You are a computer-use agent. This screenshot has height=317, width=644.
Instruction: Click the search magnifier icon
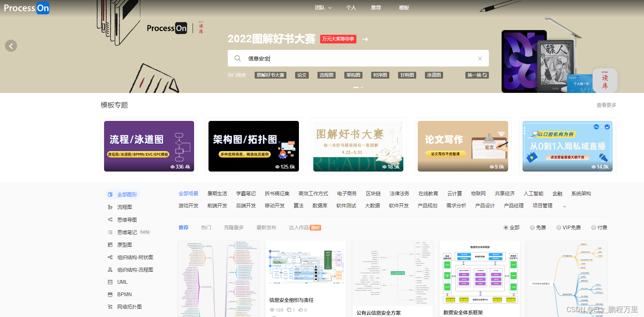[x=238, y=58]
